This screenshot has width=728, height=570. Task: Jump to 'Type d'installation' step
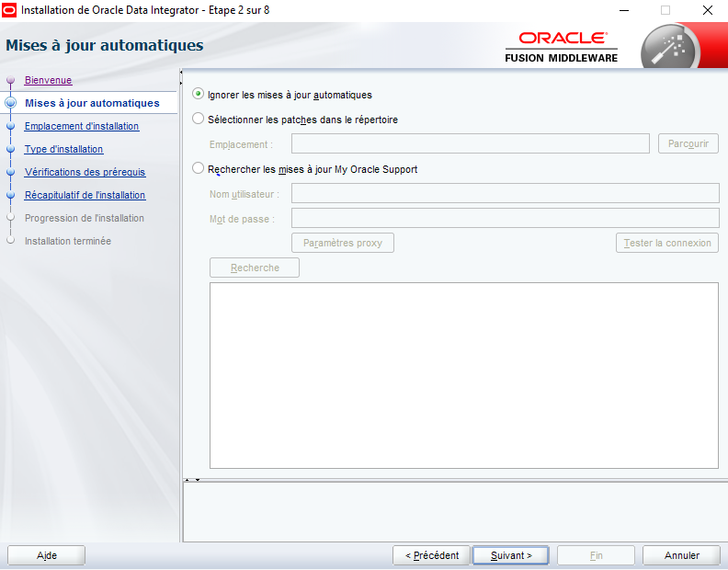coord(63,149)
